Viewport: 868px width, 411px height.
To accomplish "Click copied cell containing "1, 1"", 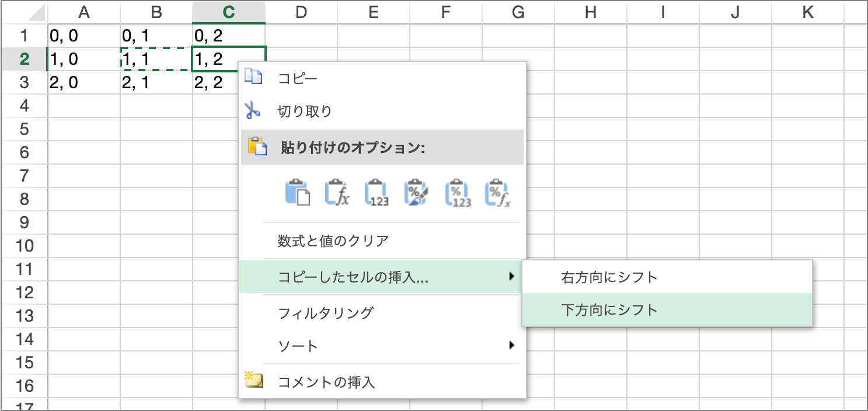I will pos(156,59).
